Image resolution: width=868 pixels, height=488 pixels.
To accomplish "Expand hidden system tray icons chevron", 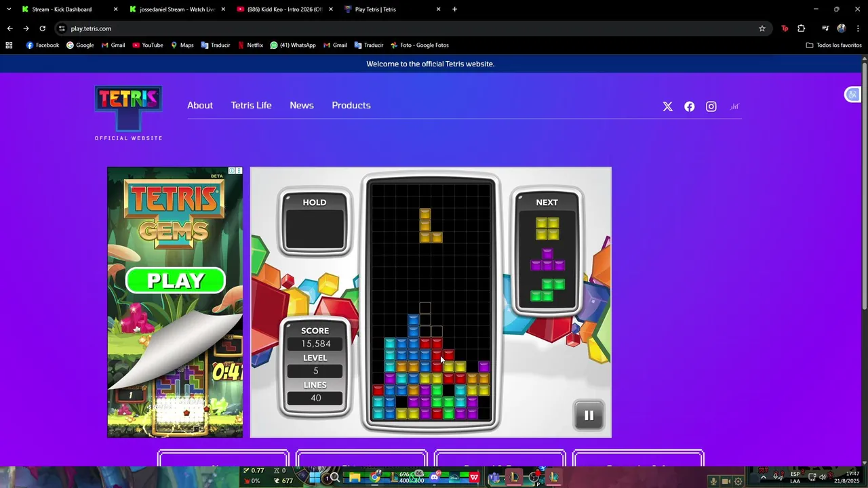I will click(x=763, y=477).
